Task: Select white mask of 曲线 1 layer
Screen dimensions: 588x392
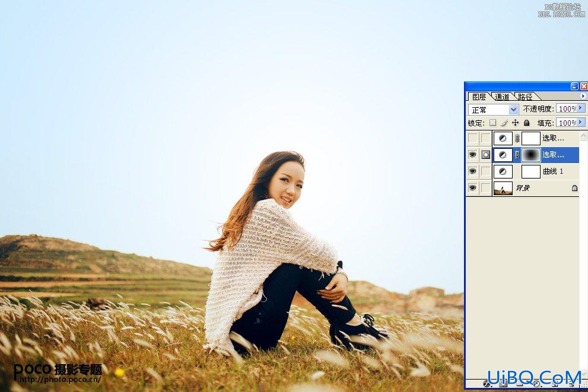Action: pos(531,171)
